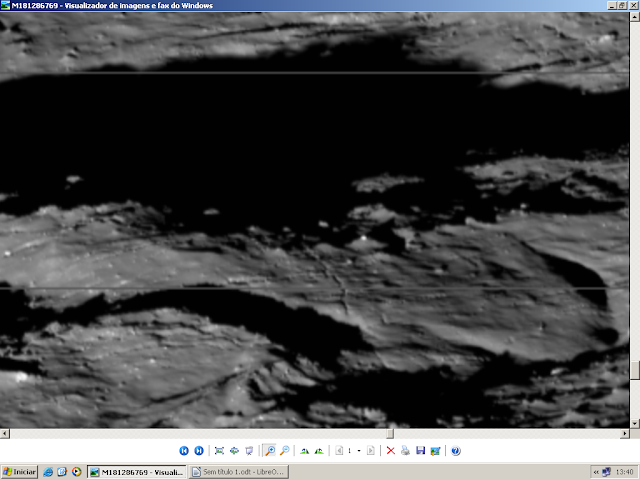Viewport: 640px width, 480px height.
Task: Rotate the image counterclockwise
Action: tap(319, 451)
